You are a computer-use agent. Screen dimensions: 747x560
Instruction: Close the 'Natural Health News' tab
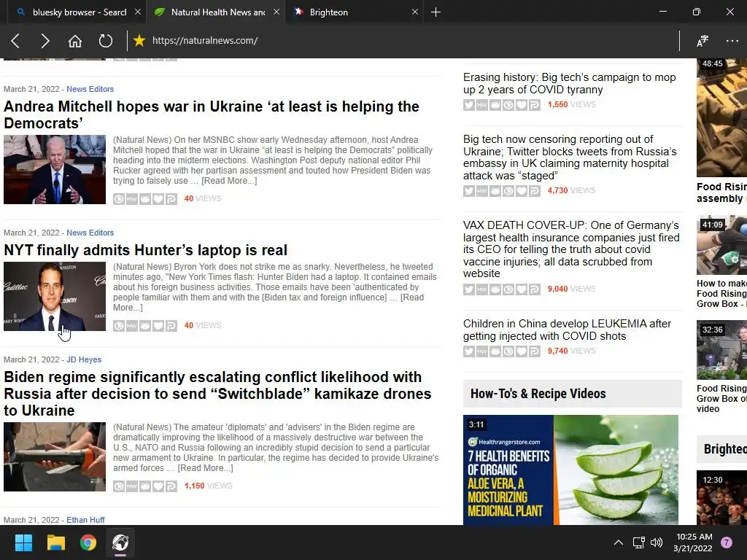tap(276, 12)
